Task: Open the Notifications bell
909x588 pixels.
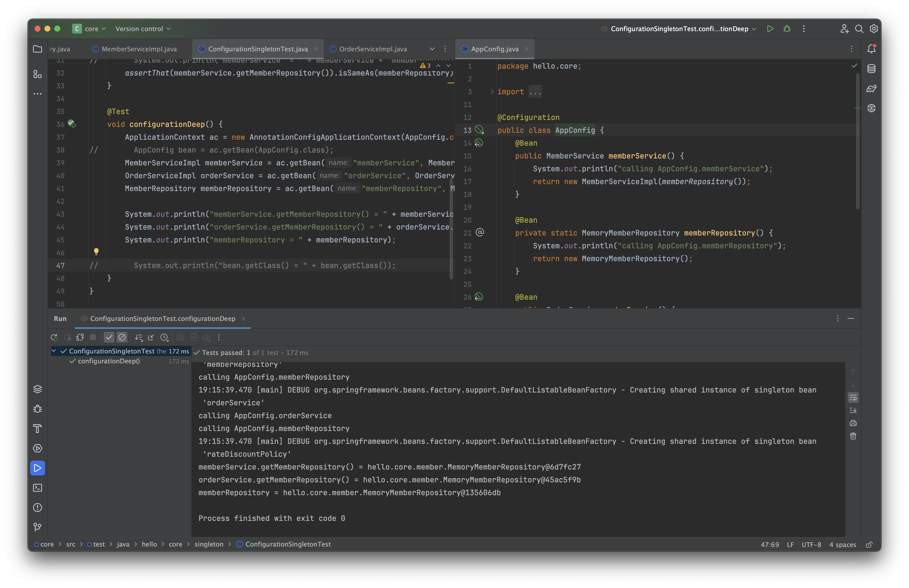Action: click(x=871, y=49)
